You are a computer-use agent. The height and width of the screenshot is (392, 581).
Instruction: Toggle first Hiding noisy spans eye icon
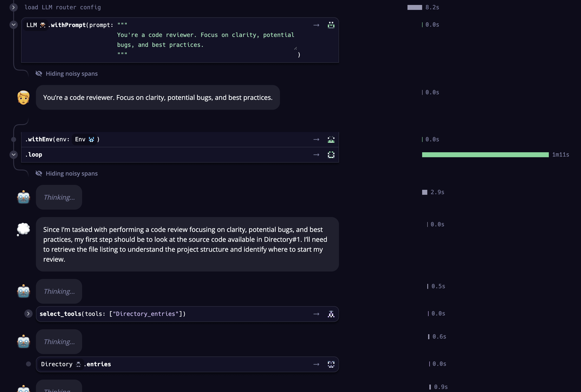pyautogui.click(x=39, y=73)
